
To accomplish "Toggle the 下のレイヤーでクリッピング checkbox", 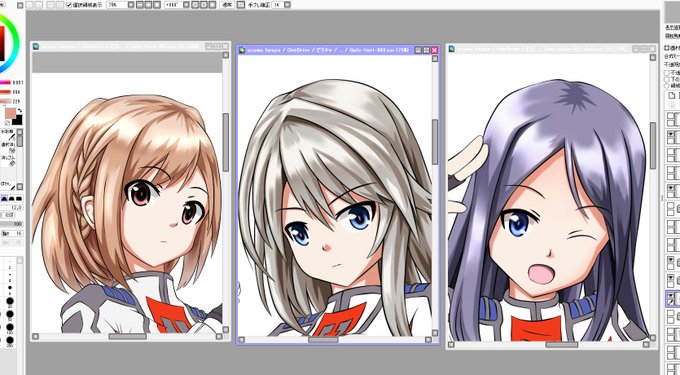I will point(667,79).
